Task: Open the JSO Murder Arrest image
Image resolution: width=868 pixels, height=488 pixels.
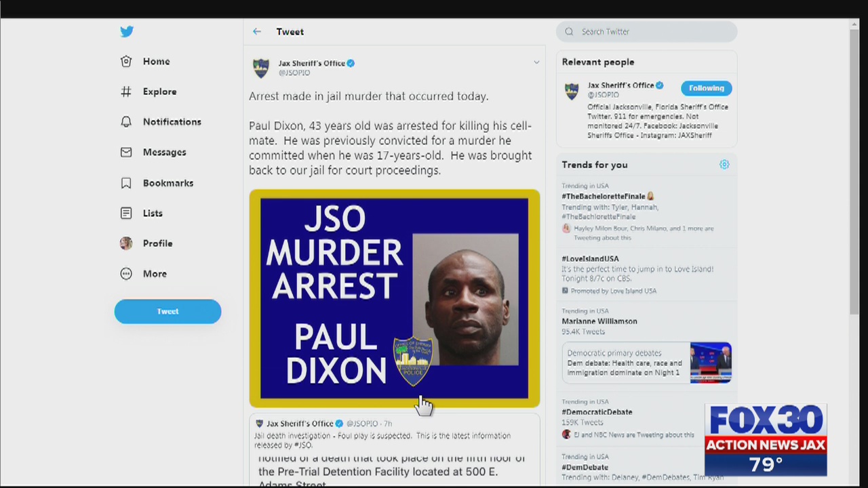Action: (x=395, y=298)
